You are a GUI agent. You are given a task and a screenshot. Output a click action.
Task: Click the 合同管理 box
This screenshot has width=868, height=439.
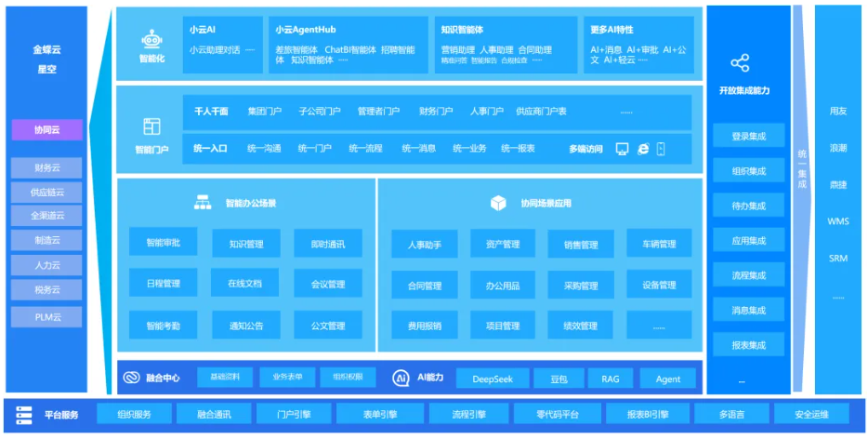coord(425,285)
